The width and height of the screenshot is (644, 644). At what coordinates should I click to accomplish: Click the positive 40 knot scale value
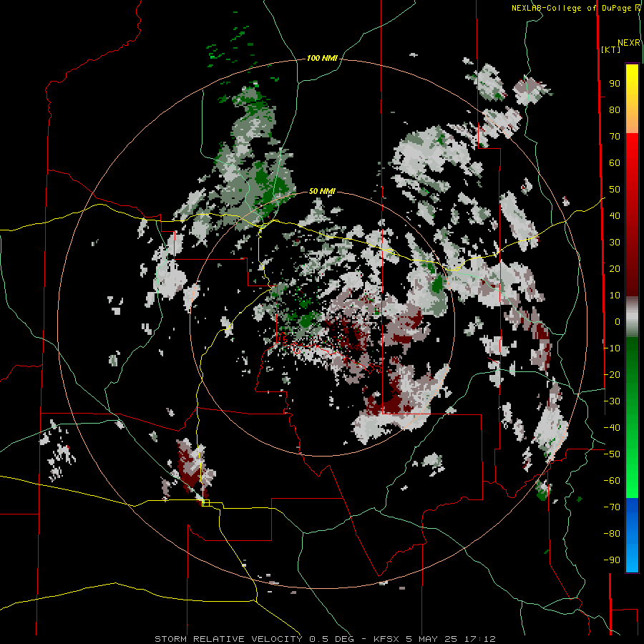(x=615, y=216)
